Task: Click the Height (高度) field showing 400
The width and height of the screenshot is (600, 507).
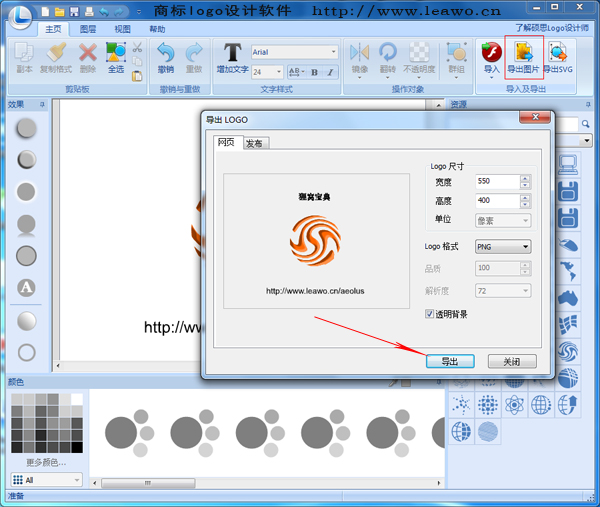Action: coord(498,201)
